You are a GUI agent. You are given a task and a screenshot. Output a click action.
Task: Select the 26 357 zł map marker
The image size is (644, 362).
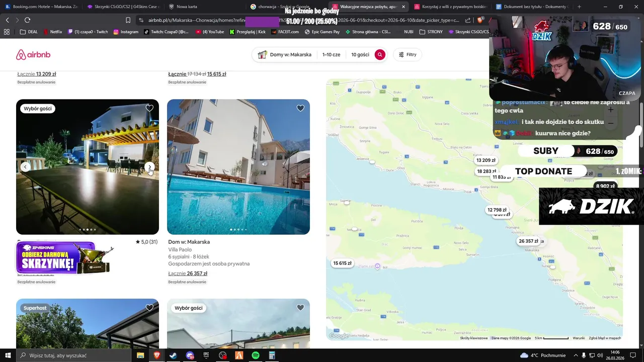coord(528,241)
